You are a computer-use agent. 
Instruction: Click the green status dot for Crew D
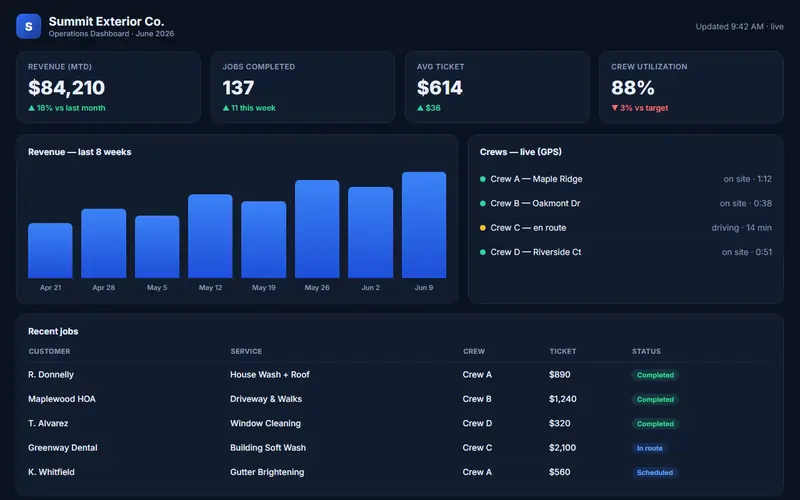point(483,252)
